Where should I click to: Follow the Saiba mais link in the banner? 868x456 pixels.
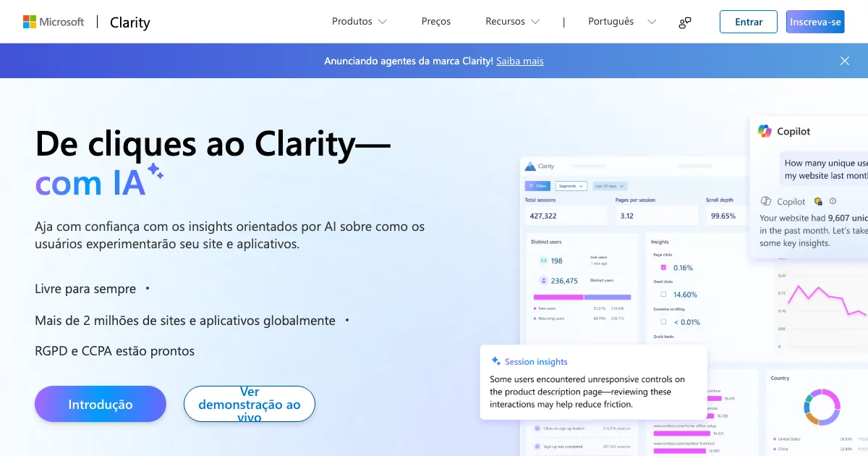click(519, 61)
